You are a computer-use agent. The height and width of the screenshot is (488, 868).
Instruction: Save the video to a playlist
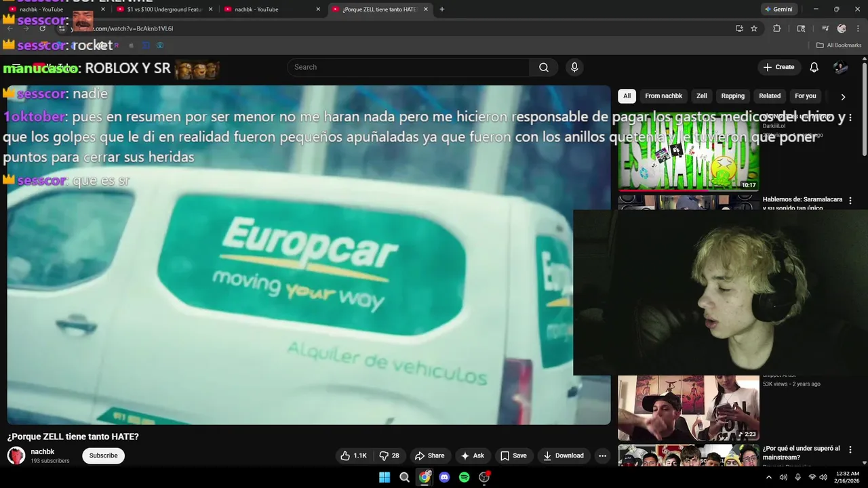(513, 455)
